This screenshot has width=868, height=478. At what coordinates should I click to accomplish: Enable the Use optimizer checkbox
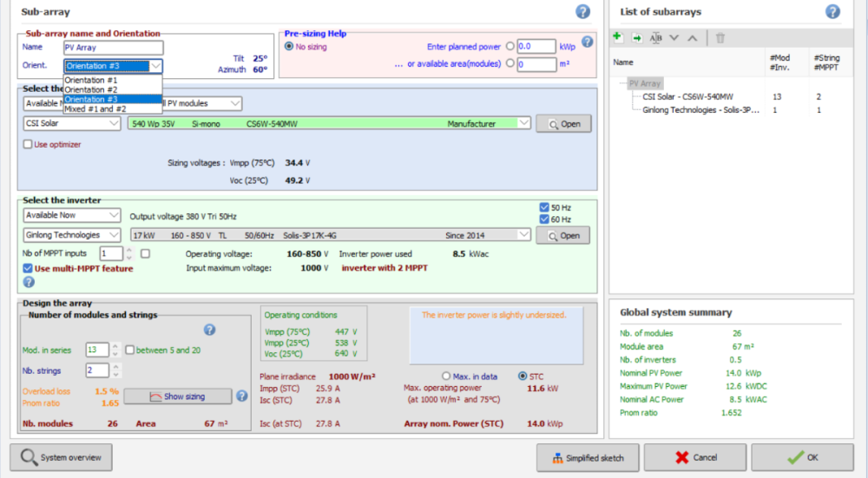(28, 144)
